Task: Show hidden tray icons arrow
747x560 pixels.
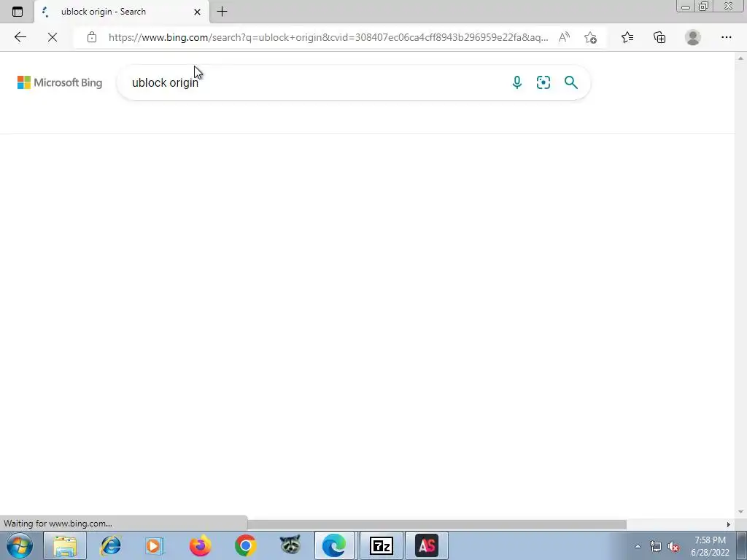Action: click(638, 546)
